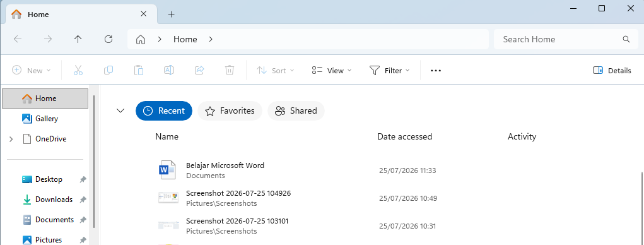Click the Name column header

click(167, 136)
